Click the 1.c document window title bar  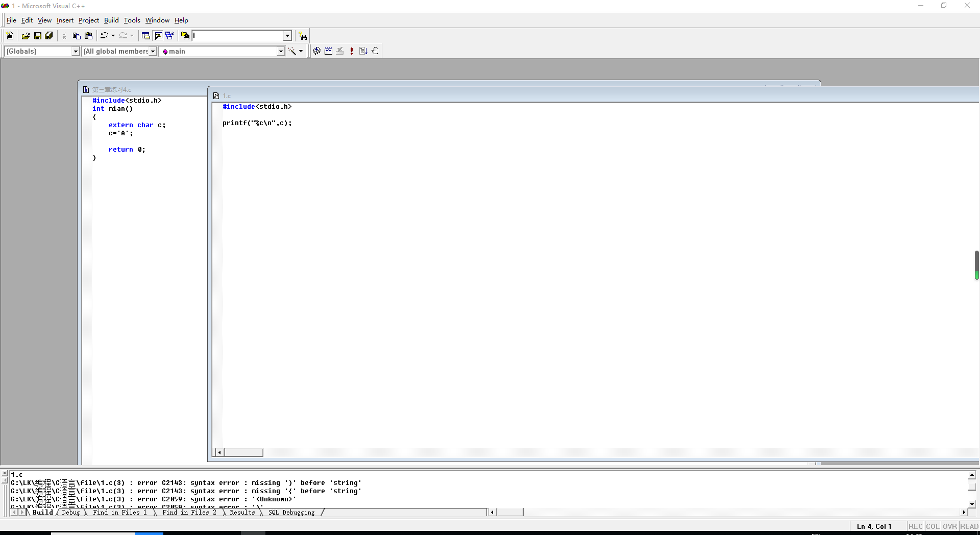pos(595,95)
